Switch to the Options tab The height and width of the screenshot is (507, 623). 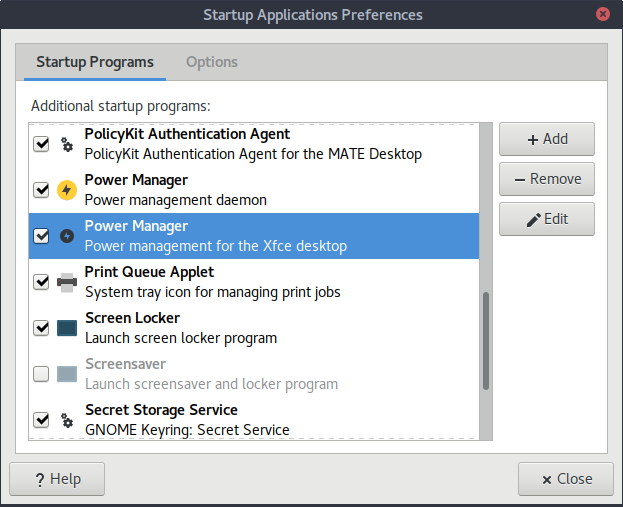tap(212, 62)
